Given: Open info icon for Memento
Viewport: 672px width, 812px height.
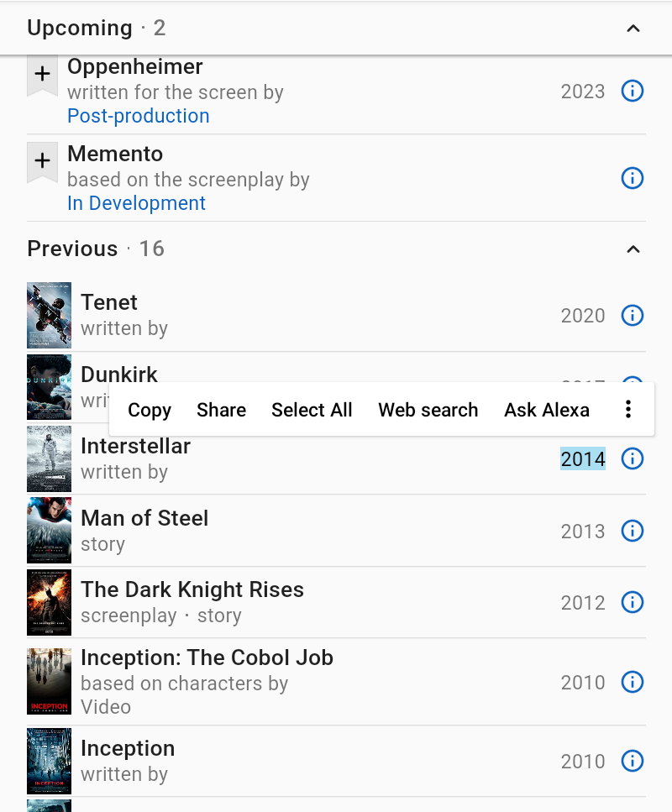Looking at the screenshot, I should 632,178.
